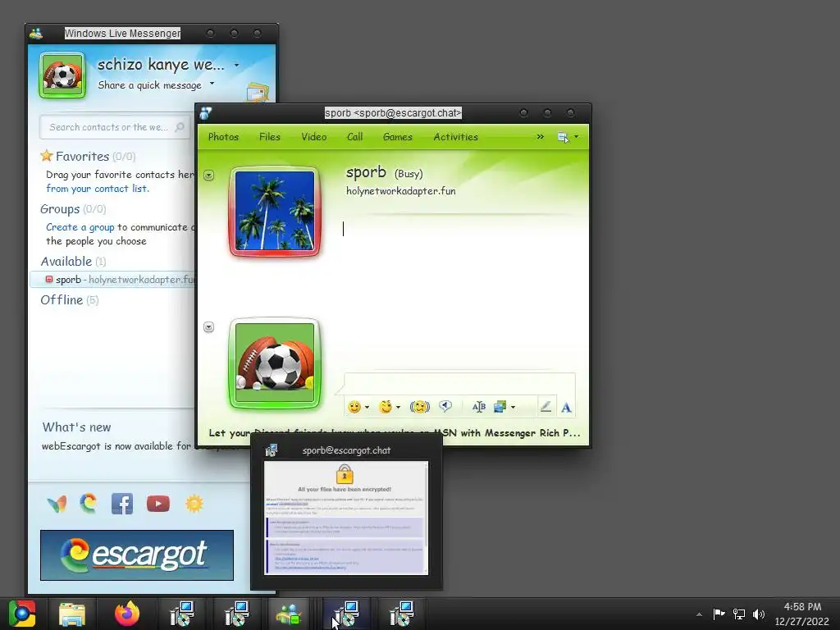Screen dimensions: 840x630
Task: Click the search magnifier in contacts search box
Action: pyautogui.click(x=180, y=127)
